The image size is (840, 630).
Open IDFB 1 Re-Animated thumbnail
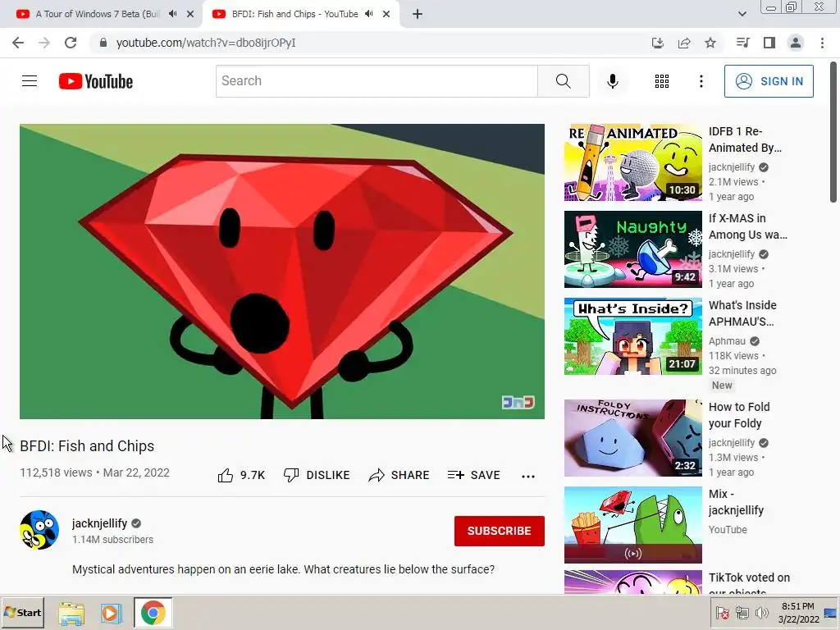(x=632, y=162)
